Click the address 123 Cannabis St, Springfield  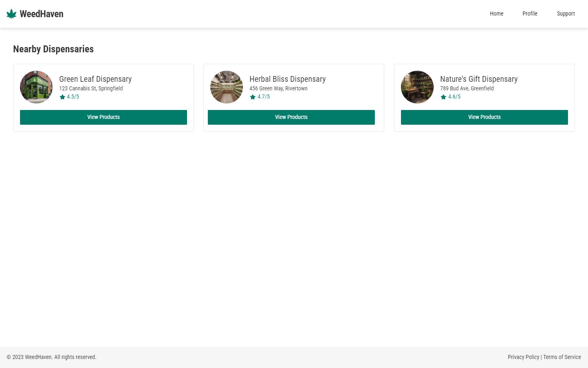click(x=91, y=88)
